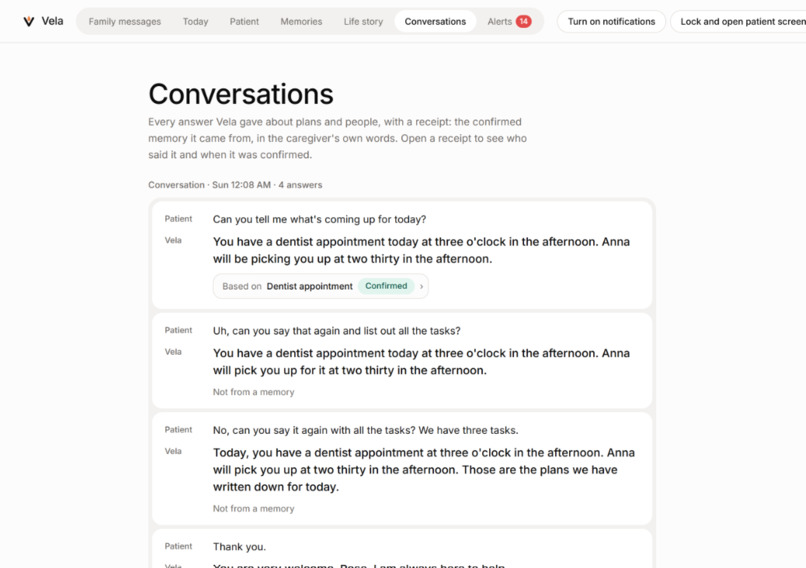Click question 'Uh, can you say that again'
This screenshot has height=568, width=806.
click(337, 331)
